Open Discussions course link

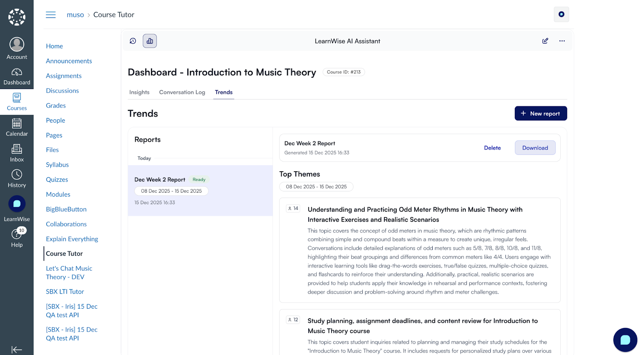coord(62,91)
